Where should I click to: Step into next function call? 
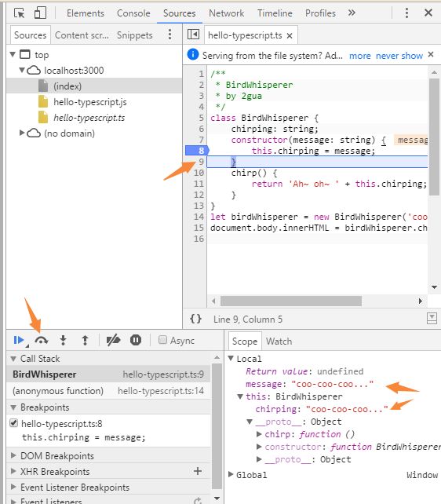click(64, 340)
